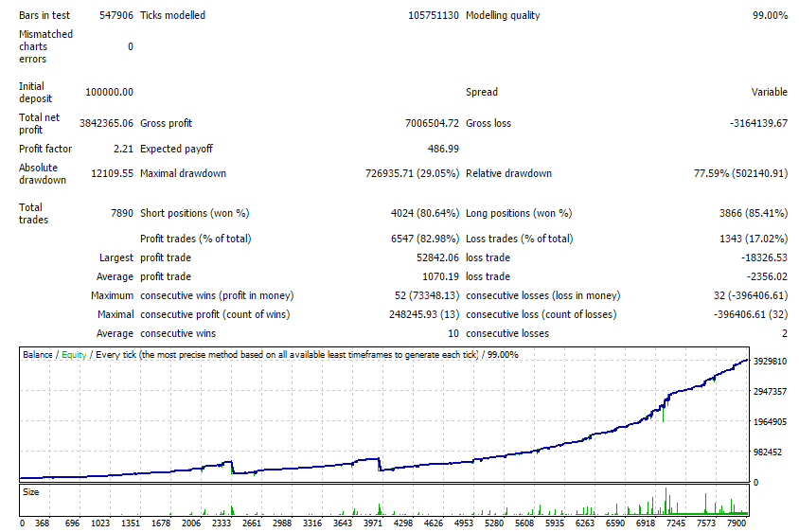Click the trade number 5608 on the x-axis
The height and width of the screenshot is (532, 799).
524,523
